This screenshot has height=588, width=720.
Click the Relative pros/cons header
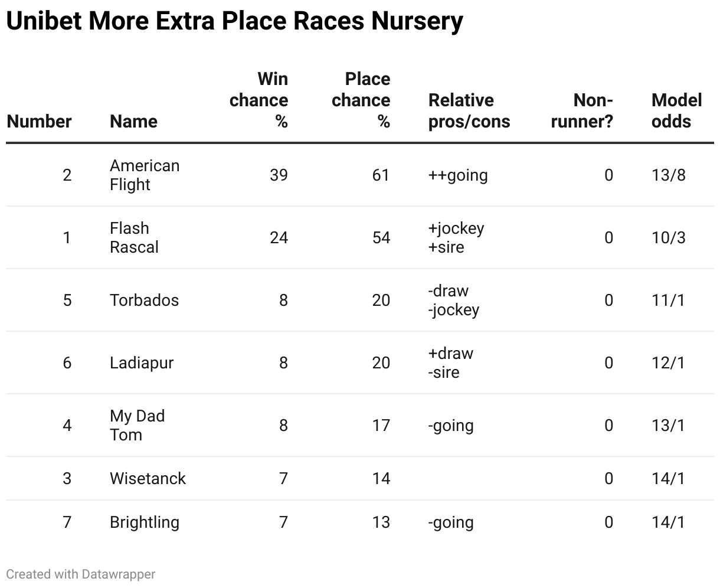click(x=469, y=111)
